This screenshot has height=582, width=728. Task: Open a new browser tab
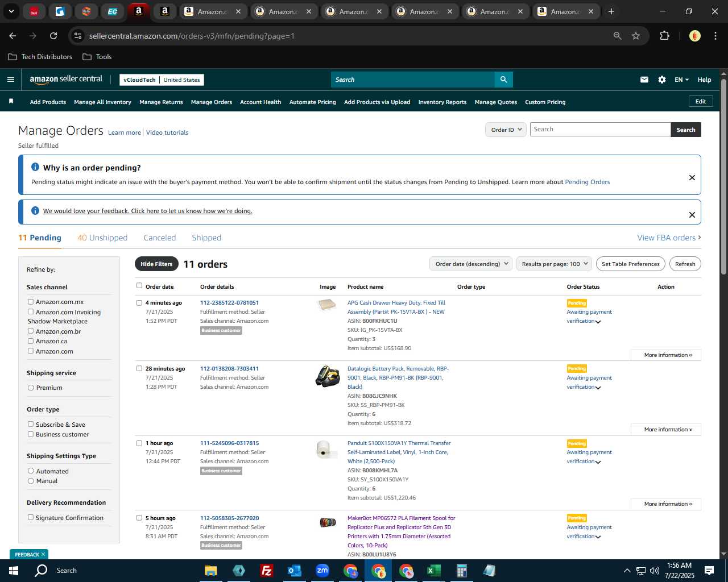click(611, 11)
